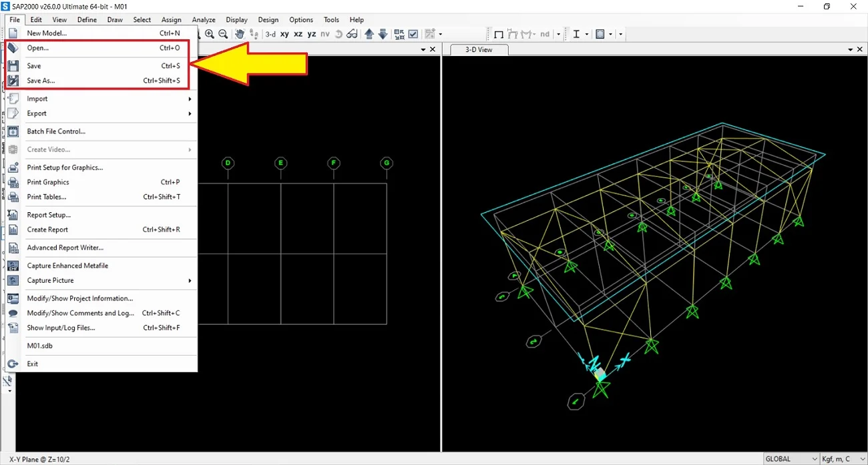Image resolution: width=868 pixels, height=465 pixels.
Task: Open recent file M01.sdb
Action: (x=39, y=346)
